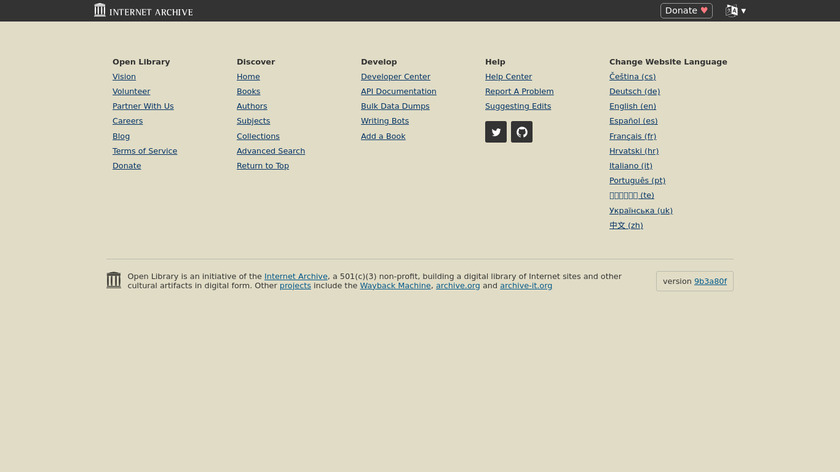Switch language to Italiano (it)
Screen dimensions: 840x472
coord(631,166)
